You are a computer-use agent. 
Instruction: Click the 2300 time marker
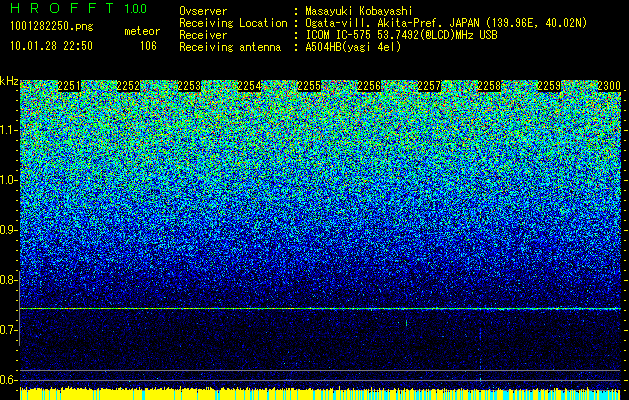click(x=609, y=86)
